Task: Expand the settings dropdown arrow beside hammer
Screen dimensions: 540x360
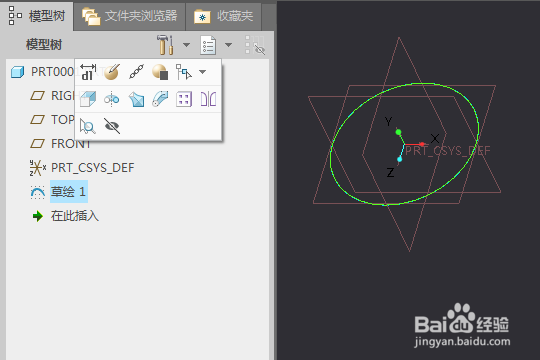Action: 186,45
